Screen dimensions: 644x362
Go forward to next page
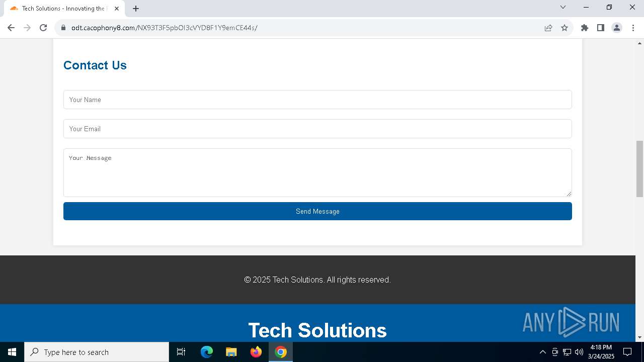point(27,28)
